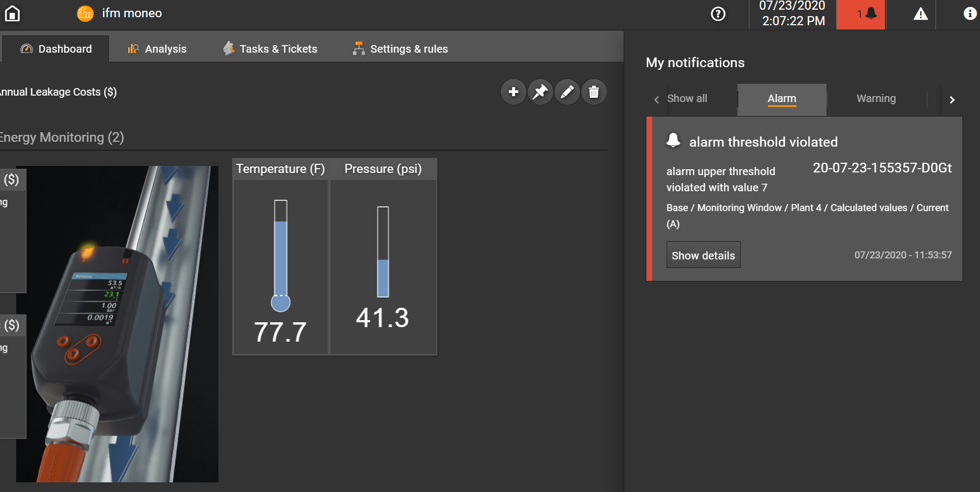The image size is (980, 492).
Task: Edit dashboard using pencil icon
Action: coord(567,92)
